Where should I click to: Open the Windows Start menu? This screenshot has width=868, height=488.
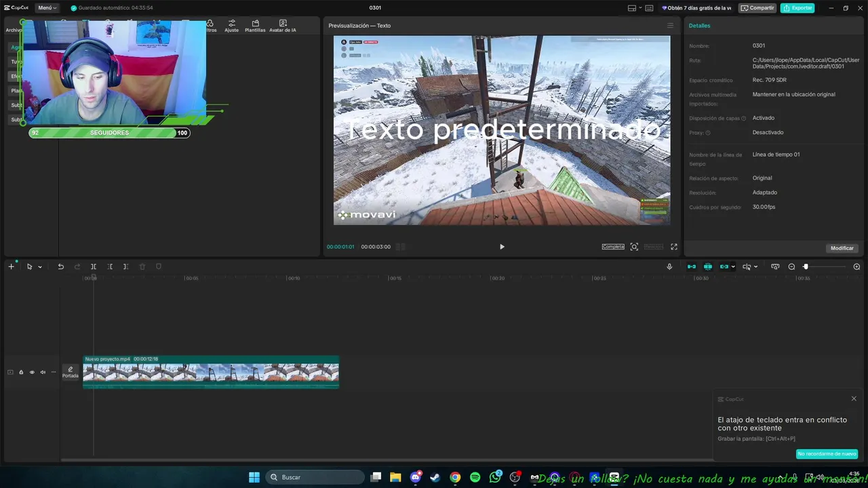[x=254, y=477]
